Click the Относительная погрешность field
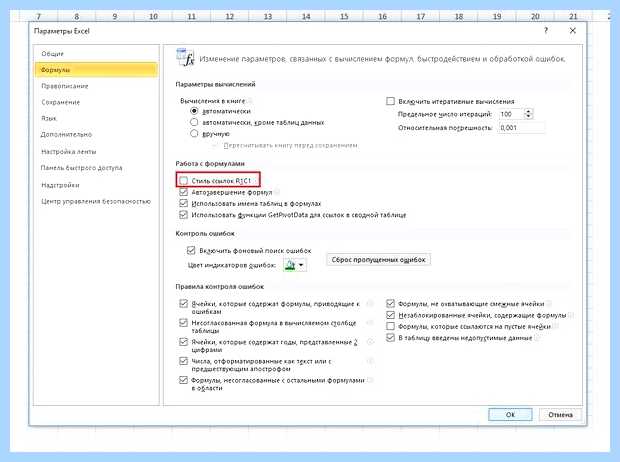Image resolution: width=620 pixels, height=462 pixels. click(521, 128)
